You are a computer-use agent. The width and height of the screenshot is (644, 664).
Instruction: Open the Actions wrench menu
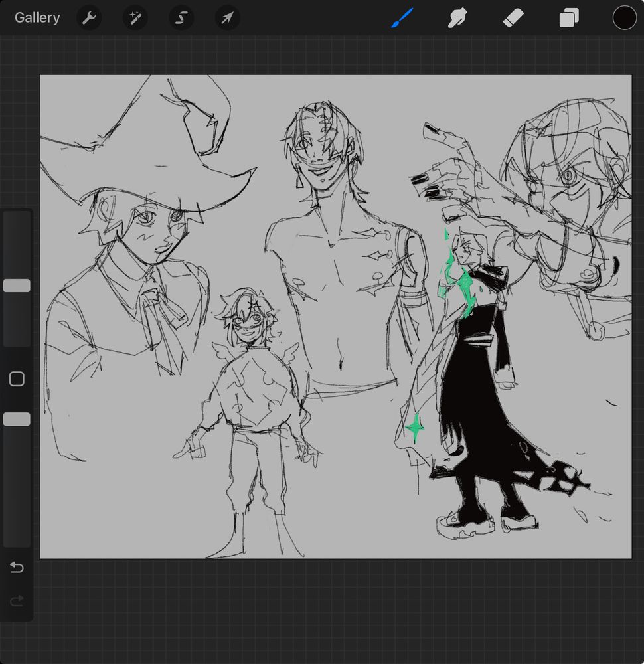pos(89,18)
